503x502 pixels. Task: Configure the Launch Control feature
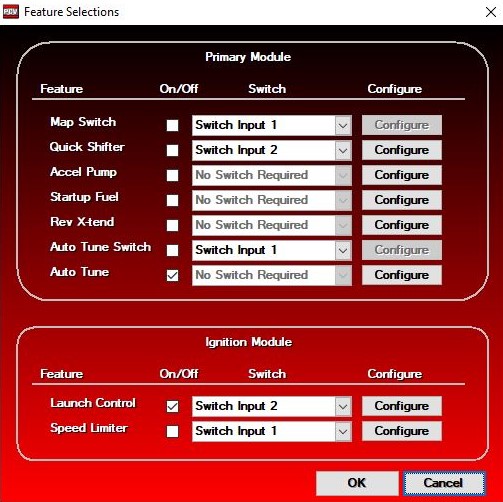click(402, 406)
